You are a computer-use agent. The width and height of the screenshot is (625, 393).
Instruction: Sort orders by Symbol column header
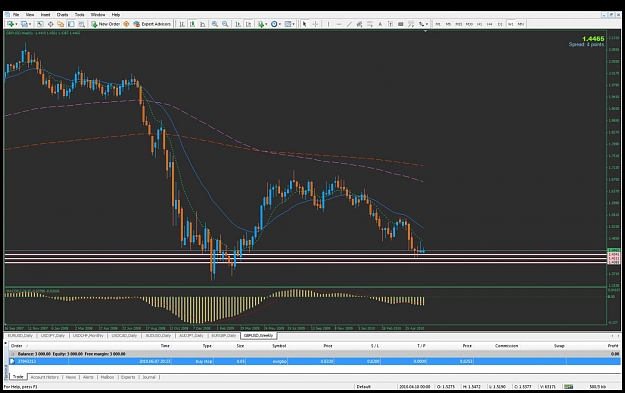click(x=279, y=346)
